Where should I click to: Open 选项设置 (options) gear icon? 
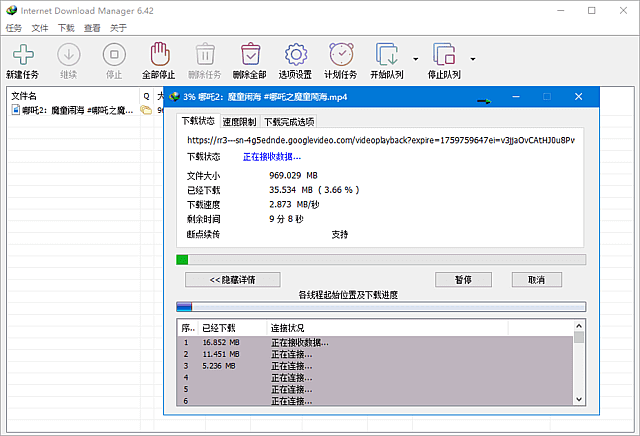point(295,55)
